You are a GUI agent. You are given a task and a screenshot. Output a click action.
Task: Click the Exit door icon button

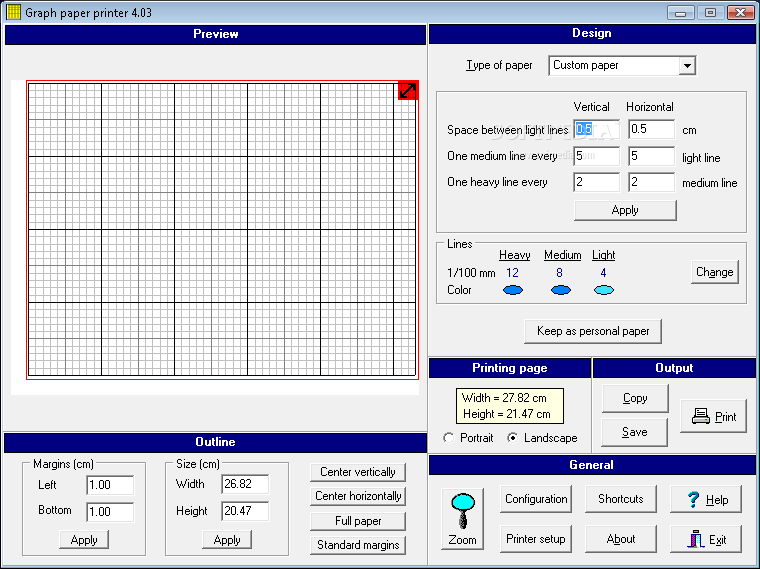(x=706, y=539)
